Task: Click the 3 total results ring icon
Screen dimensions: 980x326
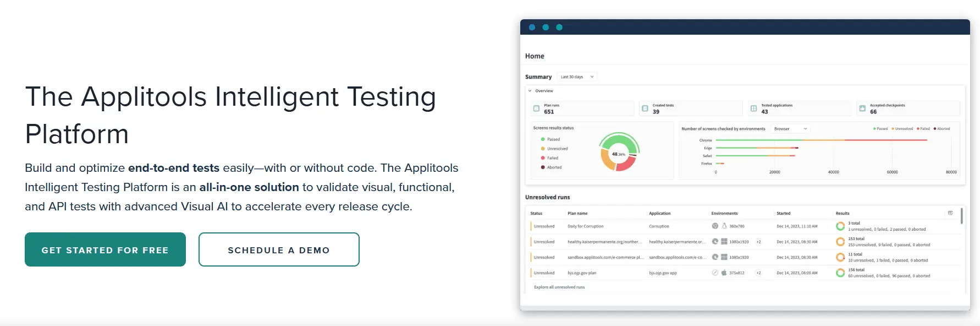Action: [x=840, y=226]
